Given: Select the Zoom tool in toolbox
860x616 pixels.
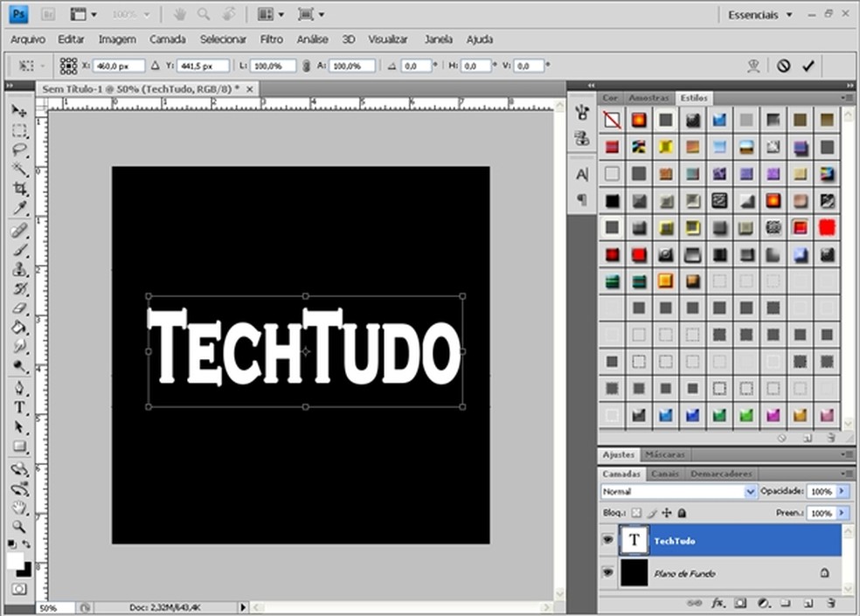Looking at the screenshot, I should point(19,527).
